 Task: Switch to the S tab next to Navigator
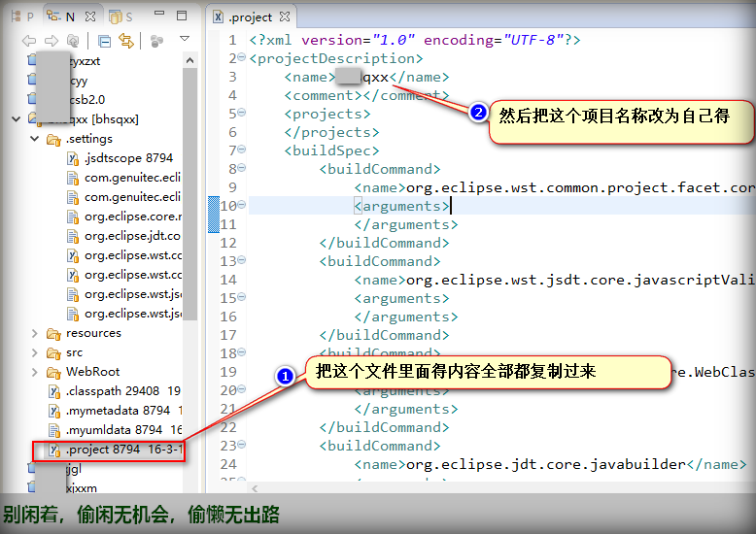coord(120,17)
